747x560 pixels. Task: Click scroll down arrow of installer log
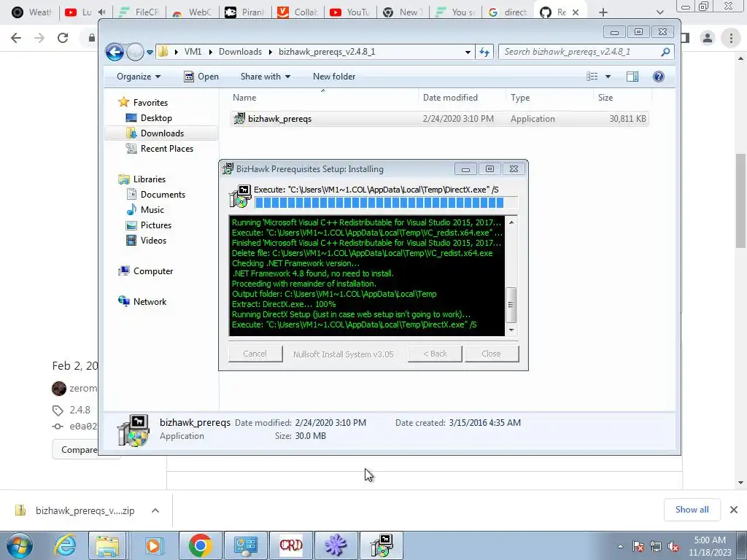pos(511,330)
